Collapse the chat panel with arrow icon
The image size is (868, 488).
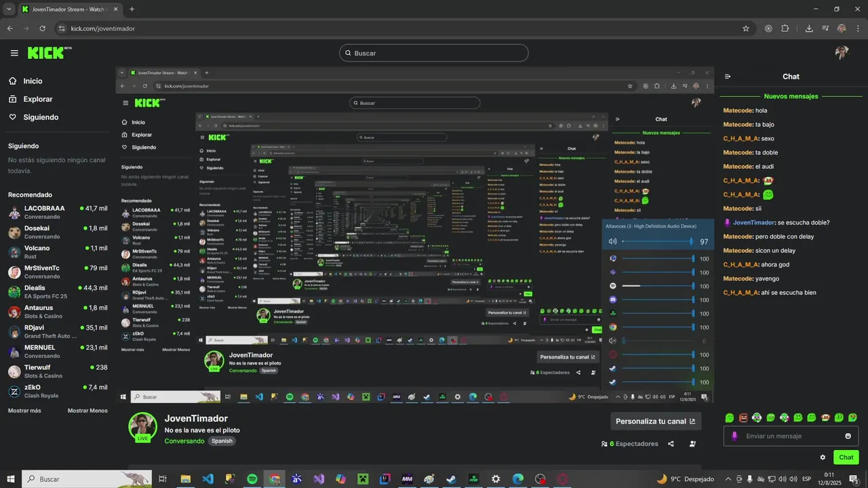click(728, 77)
